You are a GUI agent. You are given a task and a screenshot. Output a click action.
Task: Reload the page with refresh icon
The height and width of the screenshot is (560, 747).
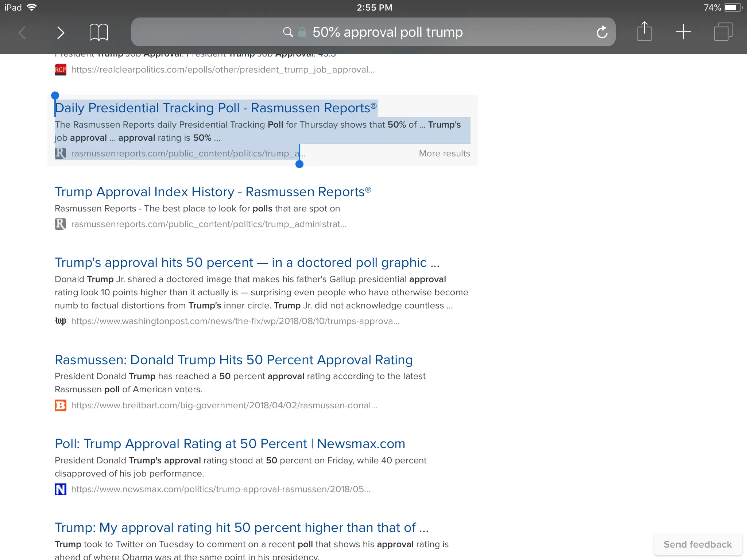[602, 32]
